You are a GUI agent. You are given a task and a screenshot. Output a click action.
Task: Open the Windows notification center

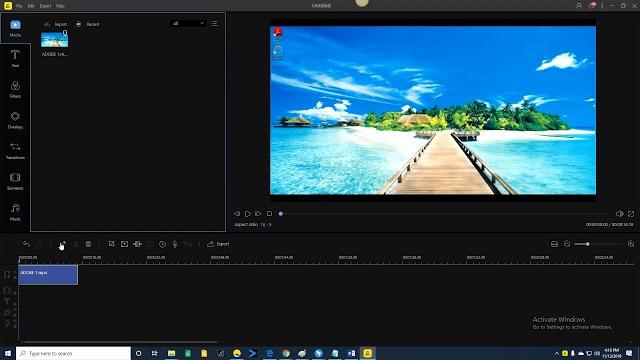pyautogui.click(x=629, y=353)
